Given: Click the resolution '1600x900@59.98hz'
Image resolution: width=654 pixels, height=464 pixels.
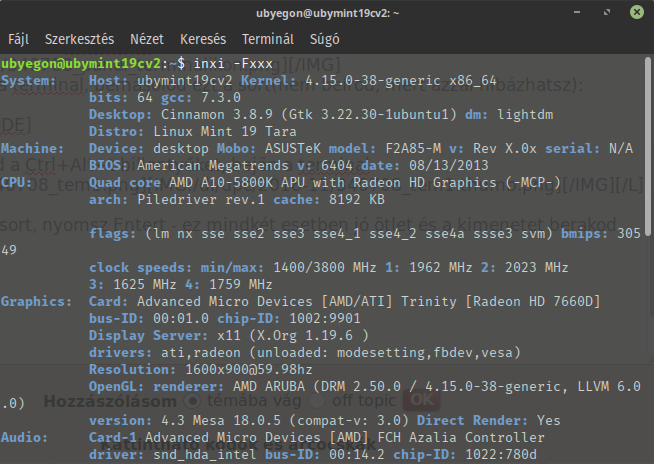Looking at the screenshot, I should (x=249, y=369).
